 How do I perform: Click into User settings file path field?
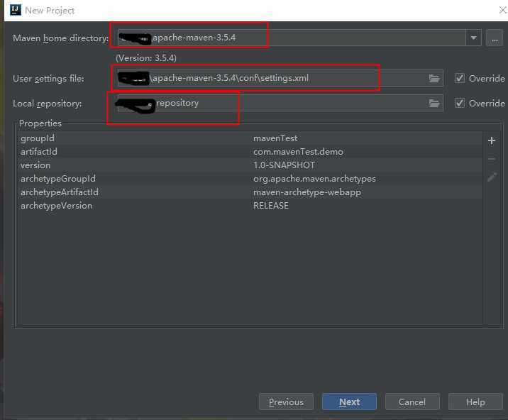280,78
